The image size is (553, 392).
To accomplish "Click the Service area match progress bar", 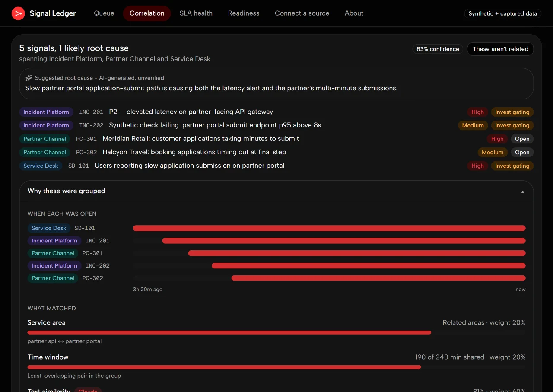I will (276, 332).
